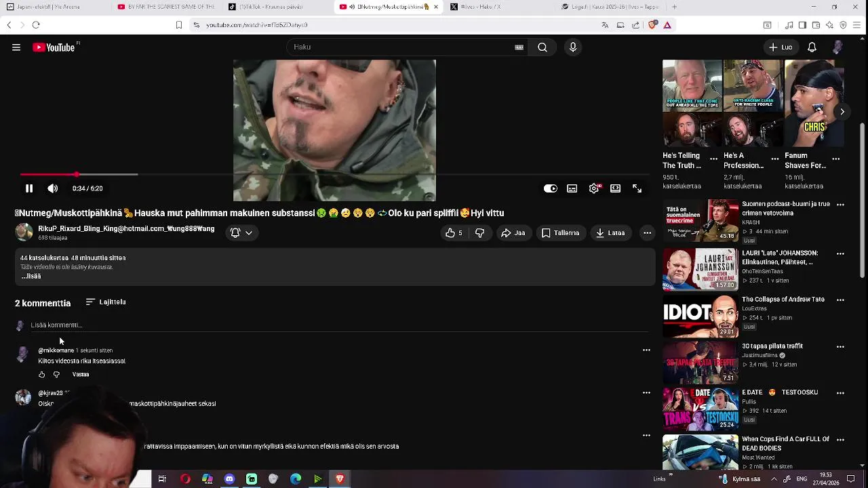Image resolution: width=868 pixels, height=488 pixels.
Task: Open options menu for @kjrav28 comment
Action: tap(646, 392)
